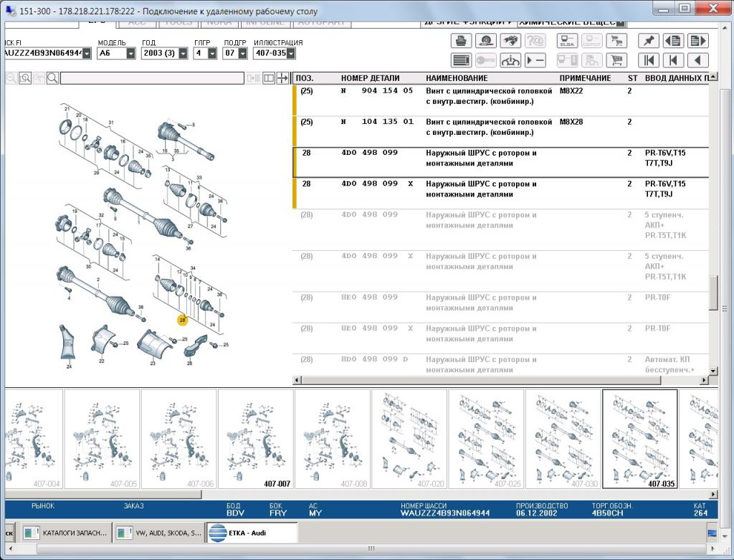The height and width of the screenshot is (560, 734).
Task: Click the plain left arrow icon
Action: (x=697, y=60)
